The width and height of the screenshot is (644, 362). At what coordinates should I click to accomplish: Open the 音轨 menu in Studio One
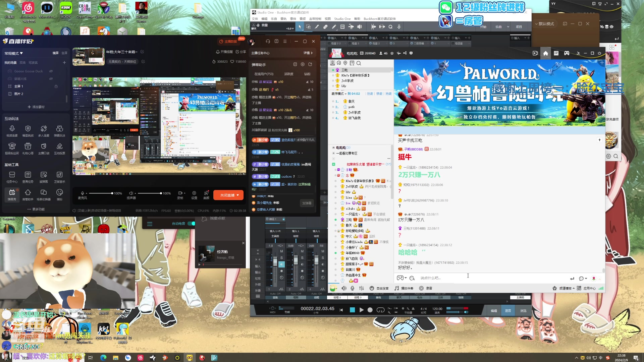click(283, 19)
